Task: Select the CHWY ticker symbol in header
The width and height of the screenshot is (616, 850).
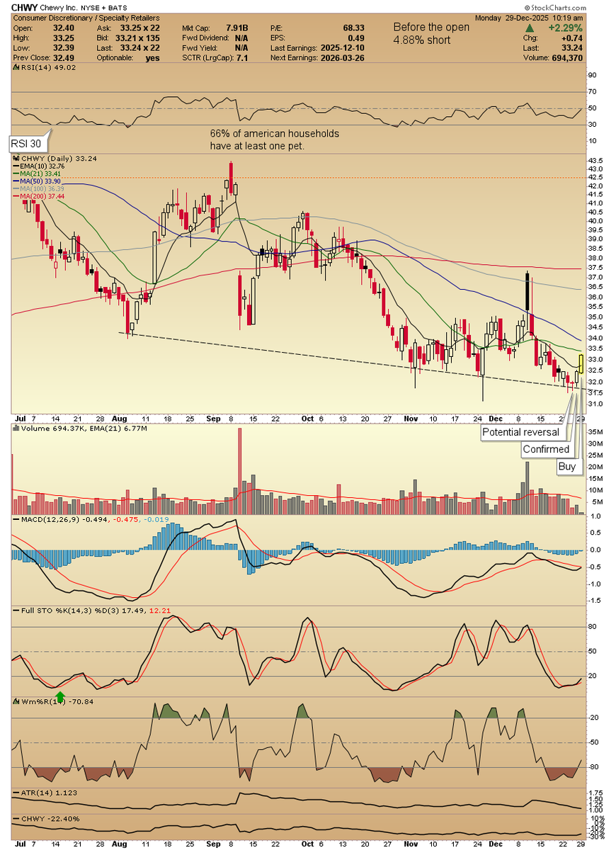Action: tap(25, 7)
